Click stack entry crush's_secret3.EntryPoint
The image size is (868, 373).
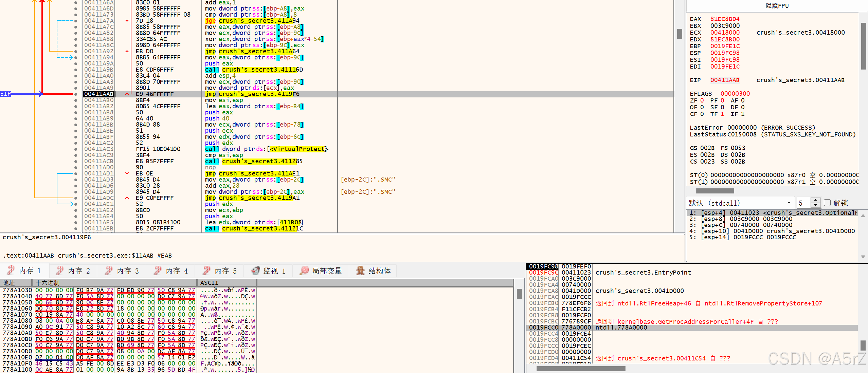(643, 273)
